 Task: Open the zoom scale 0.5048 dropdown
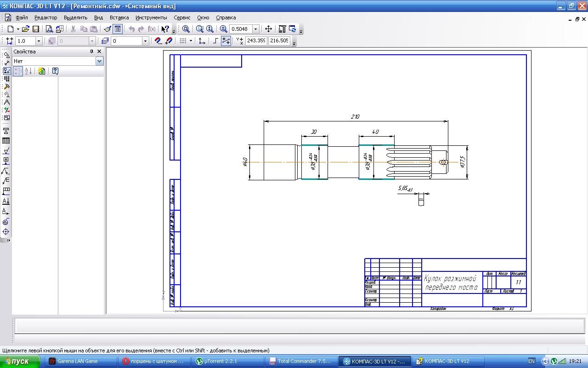point(256,29)
